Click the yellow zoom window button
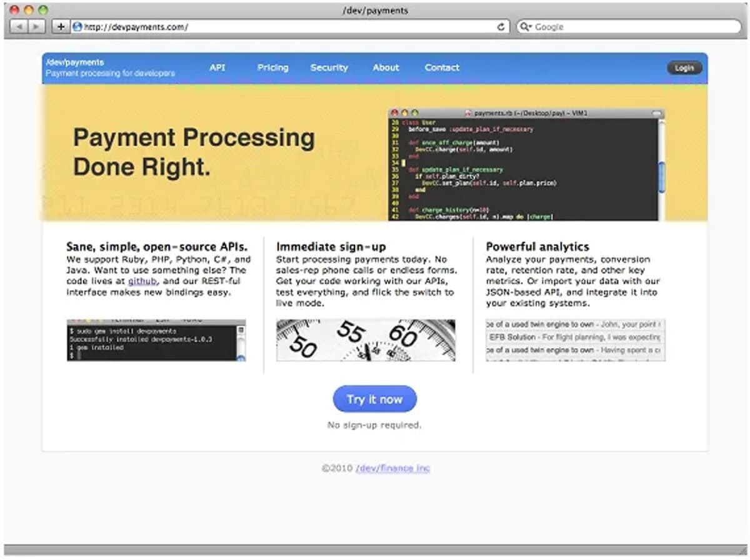 click(x=29, y=10)
